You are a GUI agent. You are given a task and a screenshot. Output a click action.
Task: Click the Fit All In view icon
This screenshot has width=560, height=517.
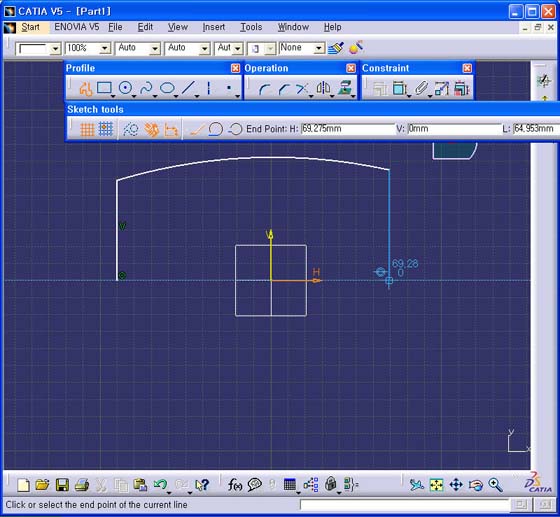[436, 485]
